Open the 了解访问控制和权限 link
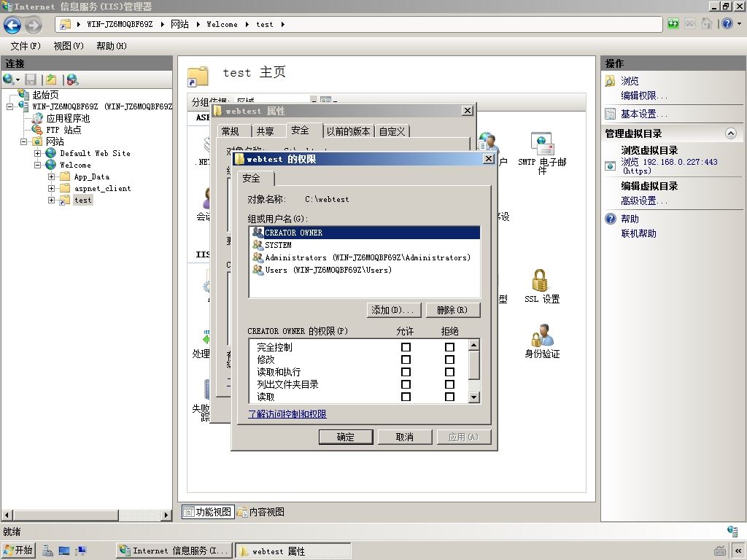 tap(287, 414)
